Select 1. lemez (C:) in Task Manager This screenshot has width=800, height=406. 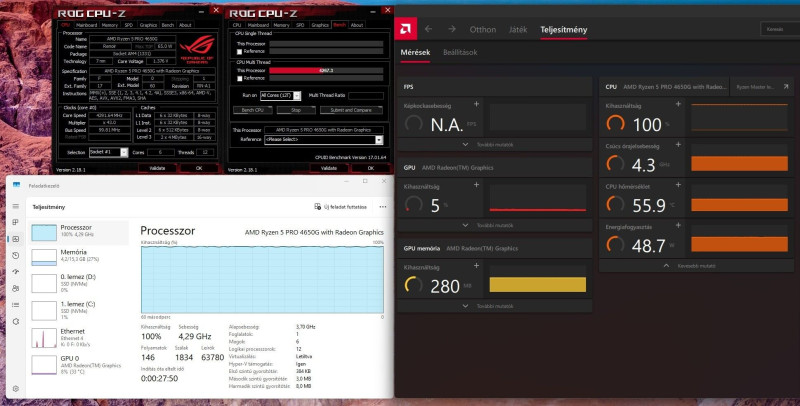[x=80, y=310]
